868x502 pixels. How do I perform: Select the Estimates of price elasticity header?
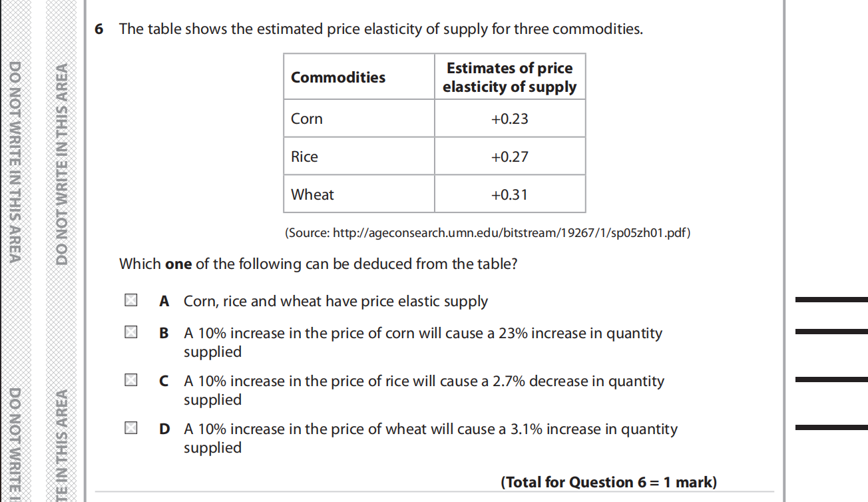coord(509,77)
